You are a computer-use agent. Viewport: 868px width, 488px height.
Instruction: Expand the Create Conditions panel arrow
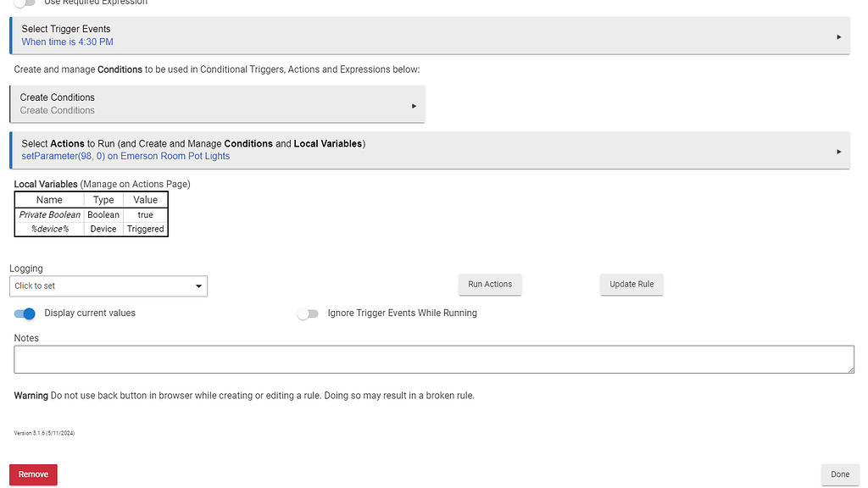pos(414,106)
